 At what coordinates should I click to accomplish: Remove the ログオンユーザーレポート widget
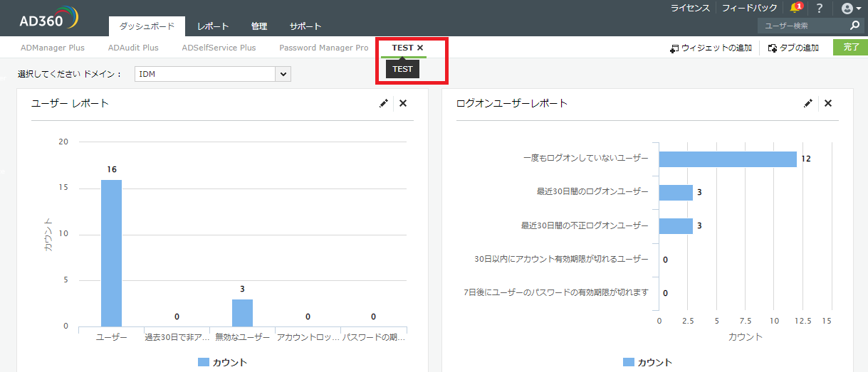tap(828, 103)
